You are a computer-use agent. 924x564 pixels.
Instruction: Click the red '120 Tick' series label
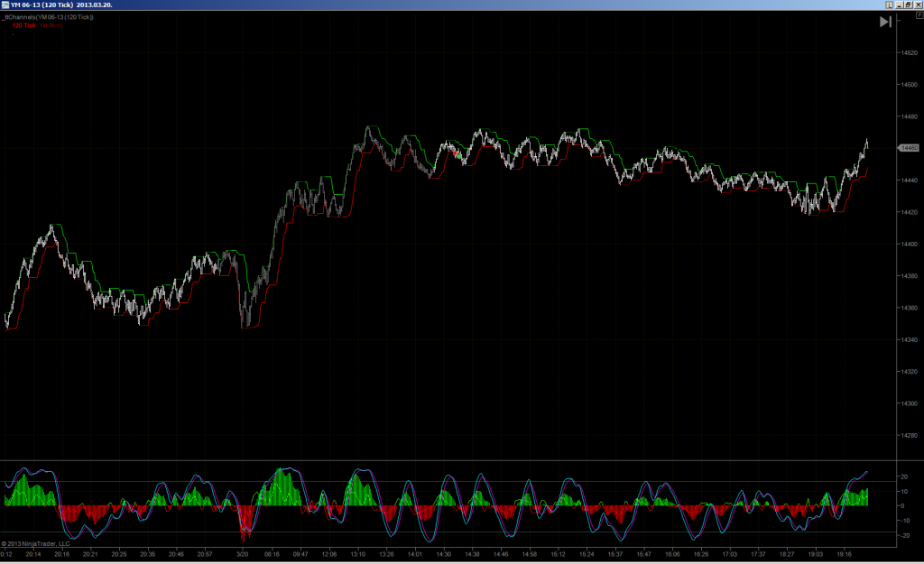pos(24,25)
